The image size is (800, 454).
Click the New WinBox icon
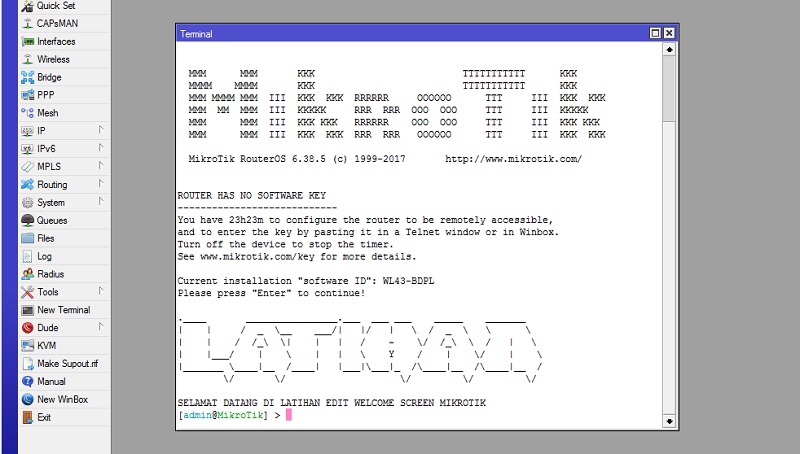(x=28, y=399)
